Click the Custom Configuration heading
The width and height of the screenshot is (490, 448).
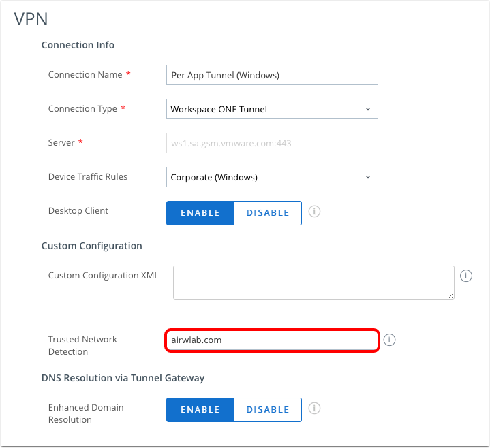tap(91, 246)
